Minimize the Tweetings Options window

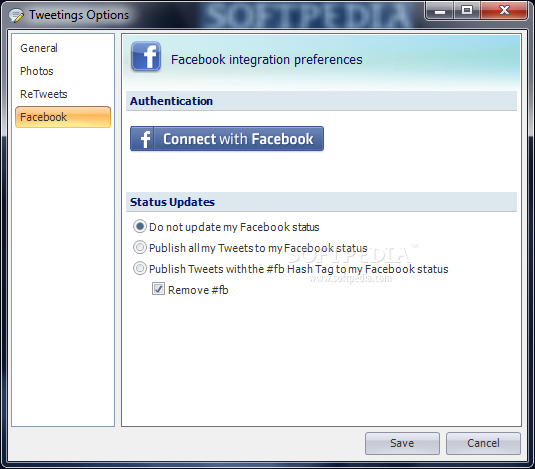tap(439, 11)
